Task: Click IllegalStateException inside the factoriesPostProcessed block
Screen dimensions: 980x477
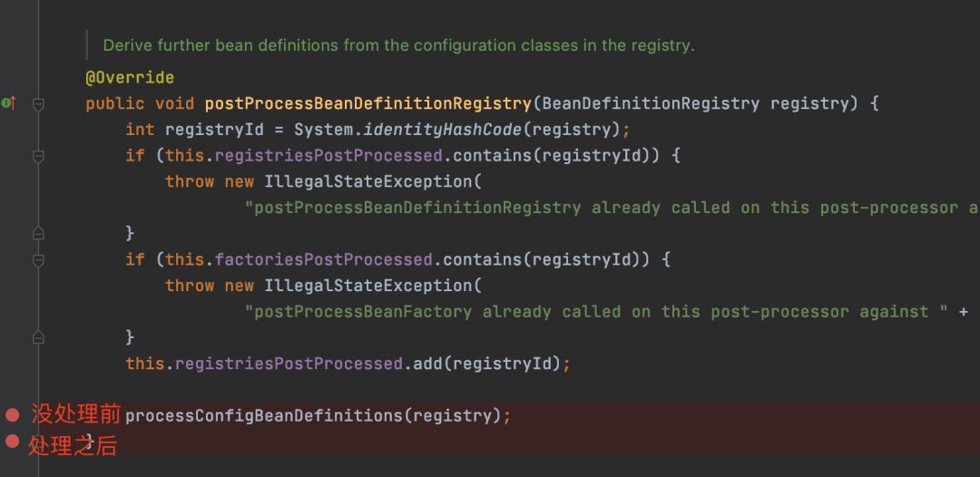Action: pyautogui.click(x=368, y=286)
